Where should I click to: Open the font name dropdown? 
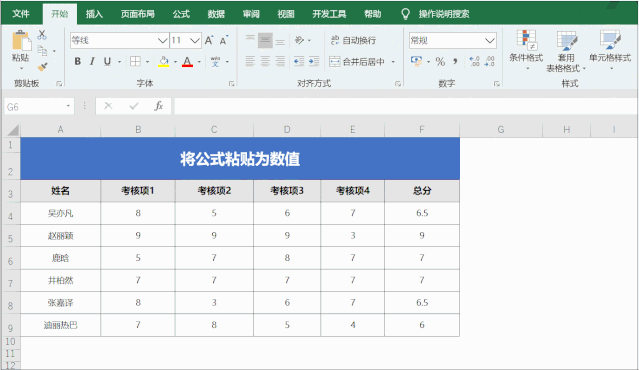(163, 40)
